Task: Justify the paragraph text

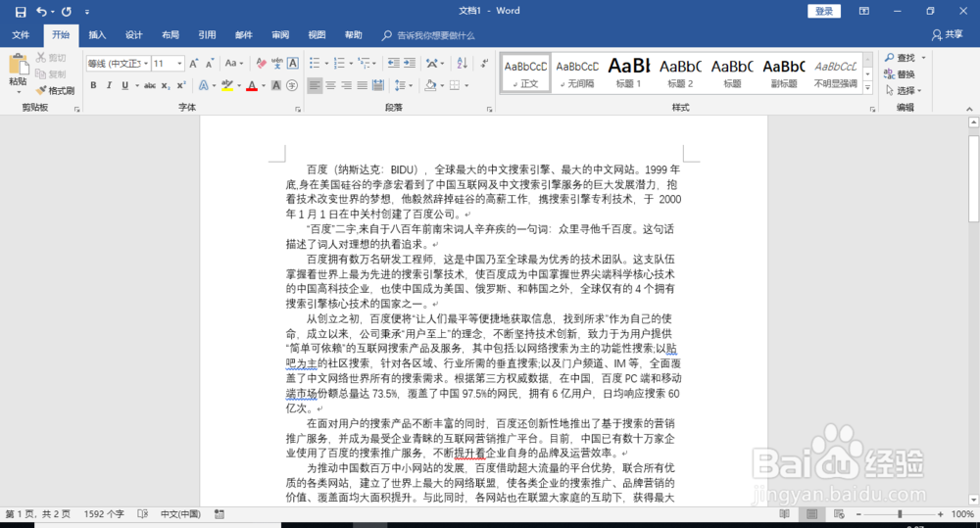Action: point(362,85)
